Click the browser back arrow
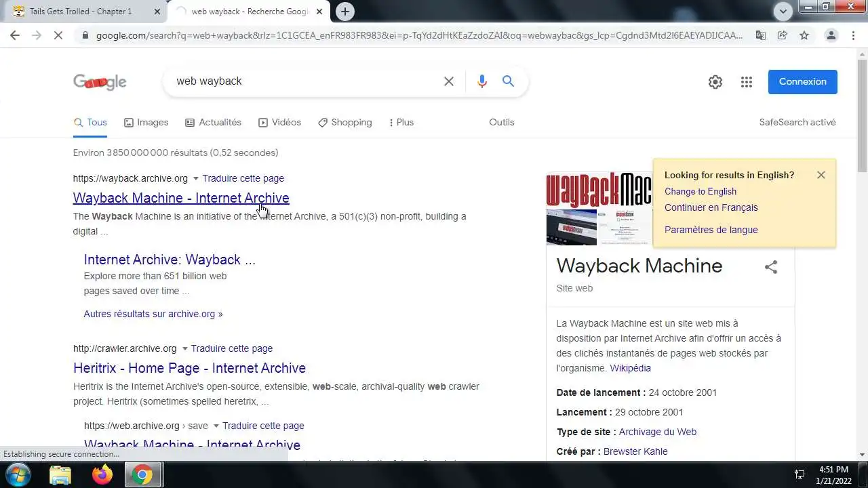868x488 pixels. [15, 35]
